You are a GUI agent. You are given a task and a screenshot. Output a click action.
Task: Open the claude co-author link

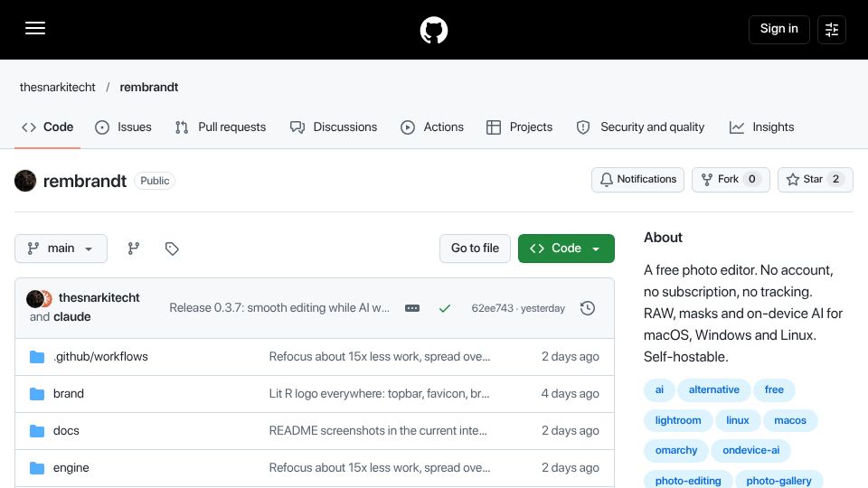click(72, 316)
